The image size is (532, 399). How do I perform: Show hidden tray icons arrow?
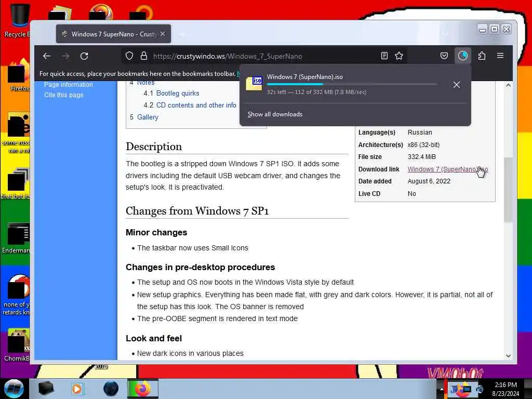coord(442,389)
